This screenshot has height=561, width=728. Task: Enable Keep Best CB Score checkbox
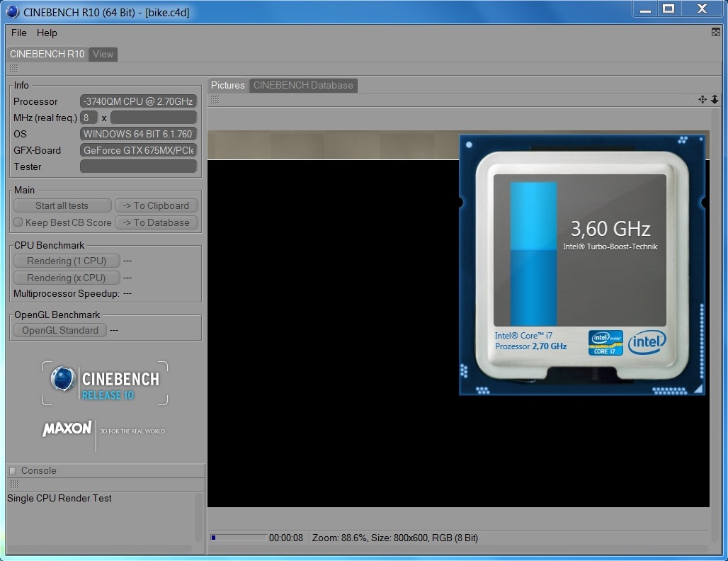(18, 222)
